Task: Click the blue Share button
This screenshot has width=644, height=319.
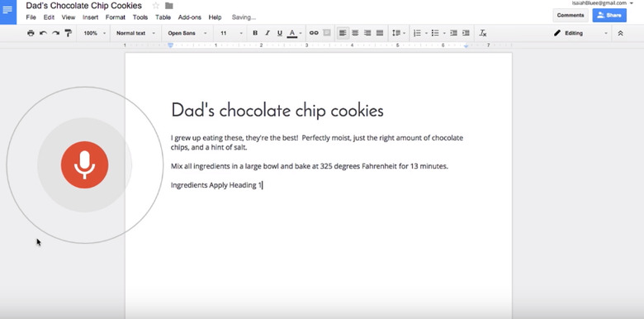Action: [x=609, y=15]
